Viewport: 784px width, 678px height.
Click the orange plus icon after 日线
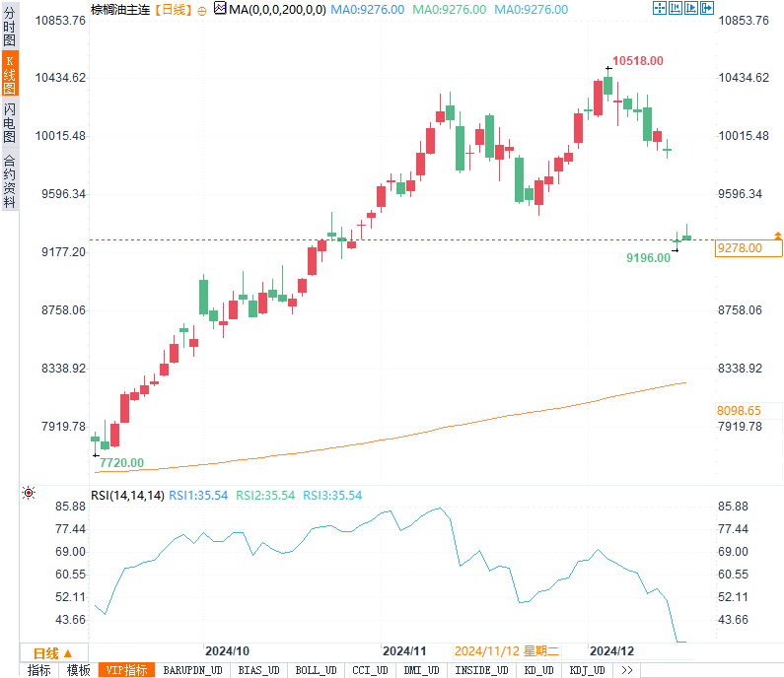pyautogui.click(x=202, y=10)
